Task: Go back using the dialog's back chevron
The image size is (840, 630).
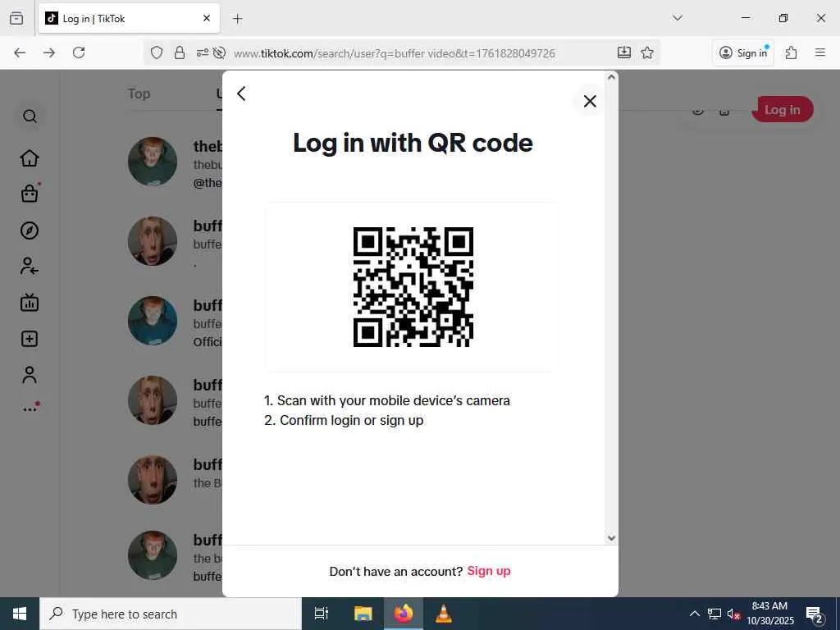Action: click(242, 94)
